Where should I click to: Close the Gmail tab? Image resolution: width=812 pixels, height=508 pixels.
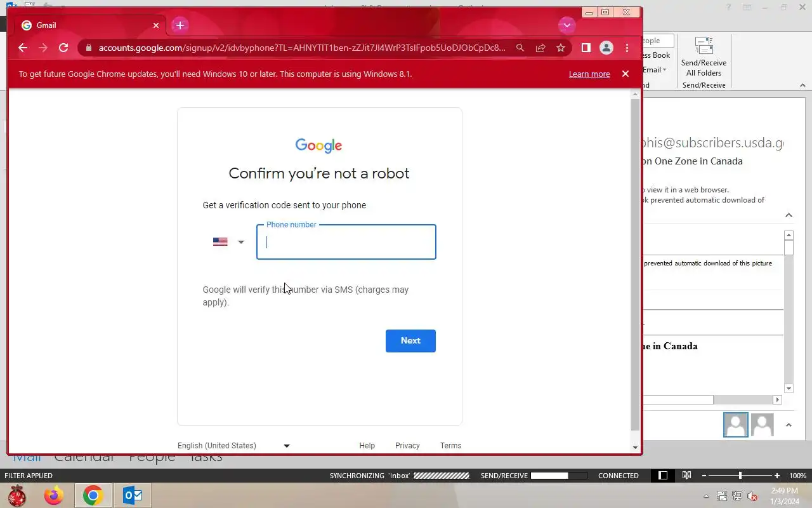pos(156,25)
